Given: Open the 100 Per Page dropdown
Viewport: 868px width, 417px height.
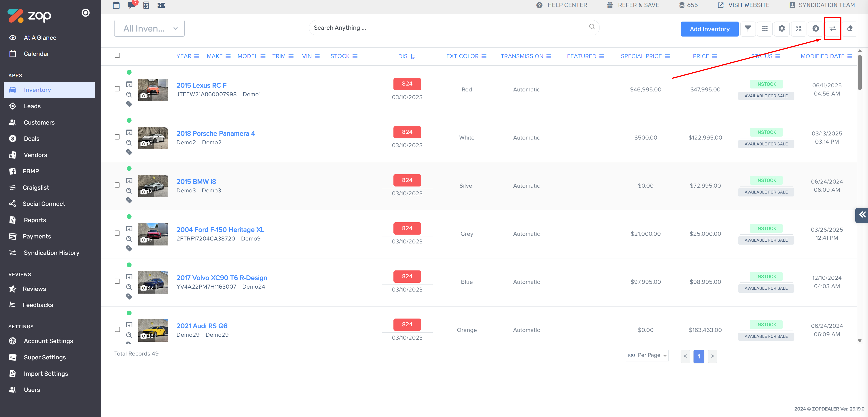Looking at the screenshot, I should pos(647,356).
